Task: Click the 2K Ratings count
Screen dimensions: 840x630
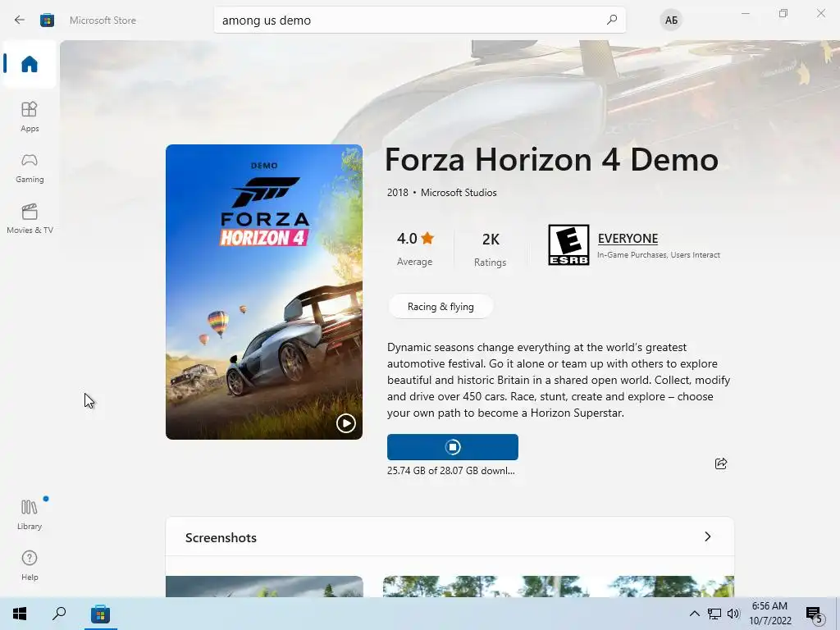Action: (x=491, y=249)
